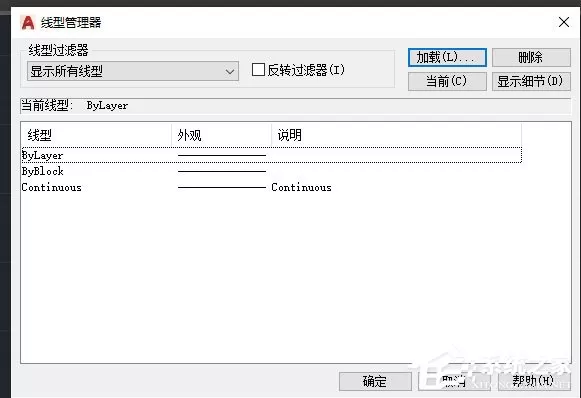Viewport: 581px width, 398px height.
Task: Select the ByBlock linetype row
Action: [x=272, y=171]
